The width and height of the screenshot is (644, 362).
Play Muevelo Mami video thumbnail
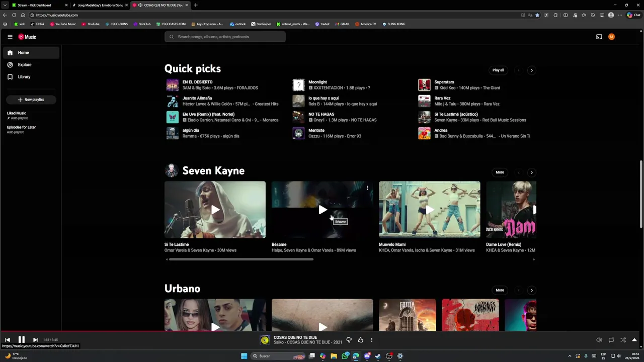[x=430, y=210]
